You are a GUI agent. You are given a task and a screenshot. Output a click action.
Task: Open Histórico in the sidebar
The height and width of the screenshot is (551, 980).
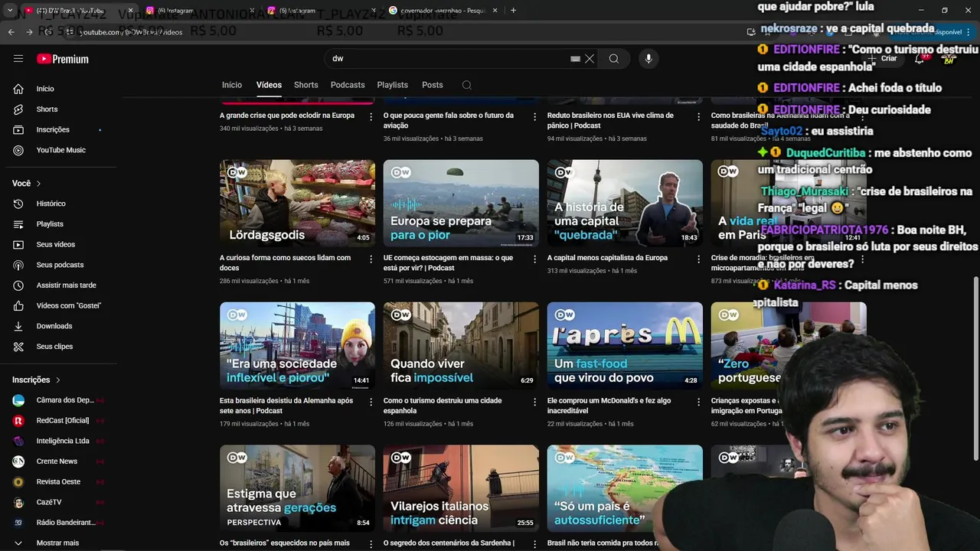51,204
